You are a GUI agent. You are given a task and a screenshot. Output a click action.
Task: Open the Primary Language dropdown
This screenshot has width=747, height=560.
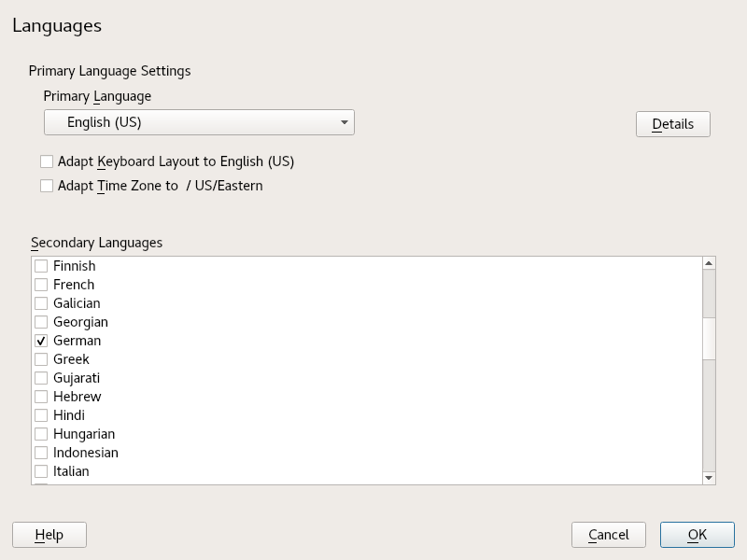199,122
